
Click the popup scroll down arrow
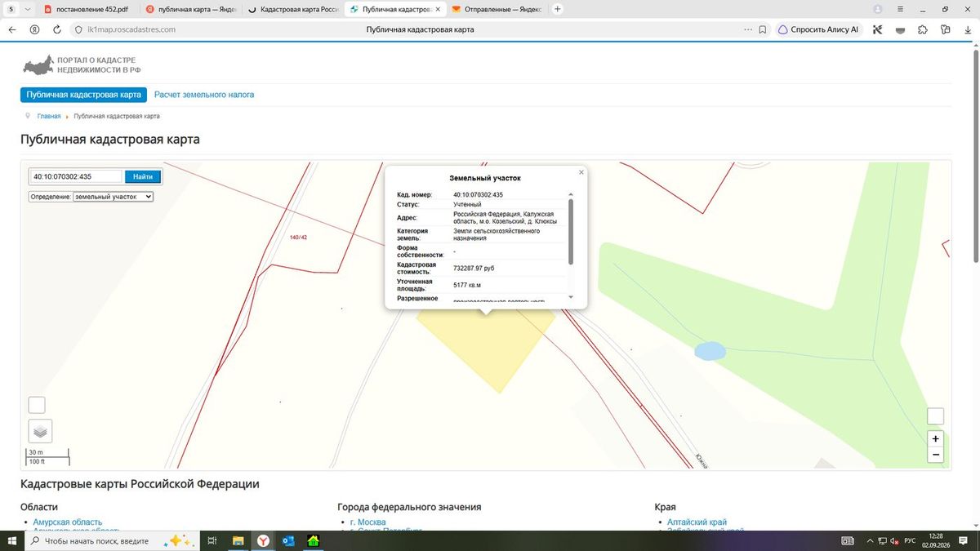570,297
